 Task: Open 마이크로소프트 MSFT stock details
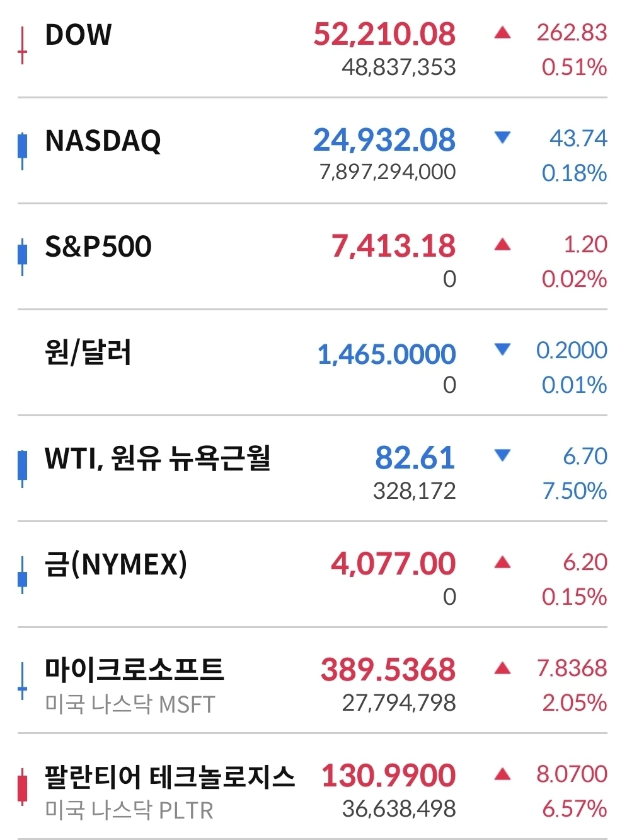[x=313, y=681]
